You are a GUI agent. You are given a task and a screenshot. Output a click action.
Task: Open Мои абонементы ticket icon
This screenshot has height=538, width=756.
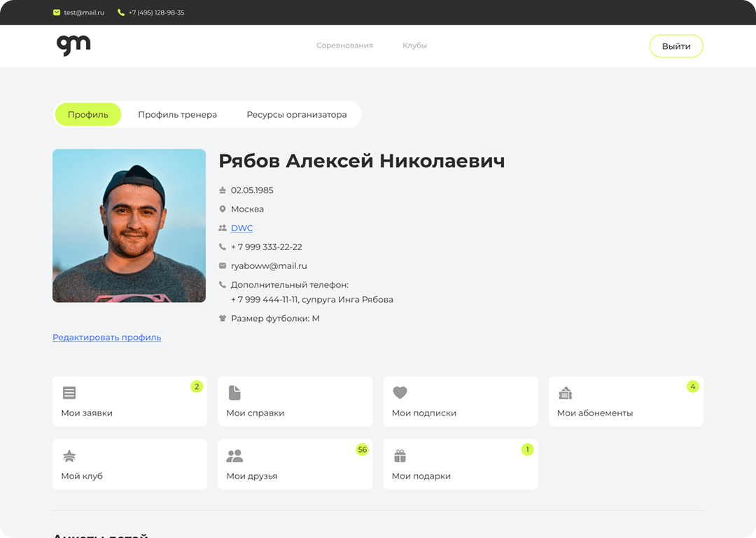pos(565,393)
